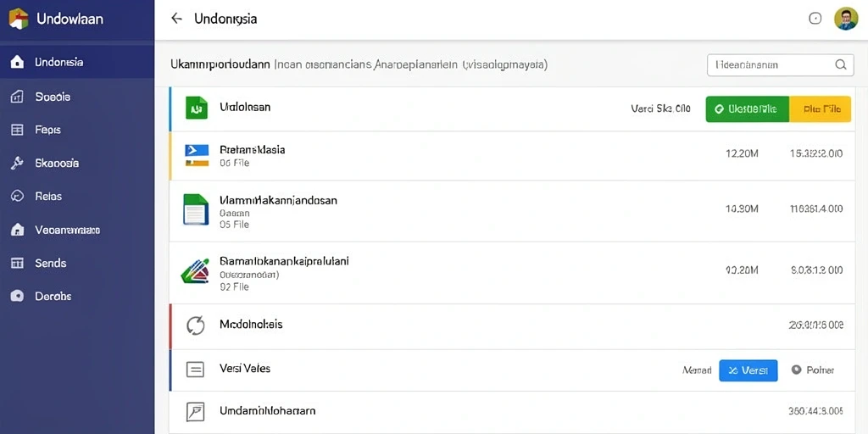This screenshot has height=434, width=868.
Task: Open the user profile avatar
Action: [x=845, y=19]
